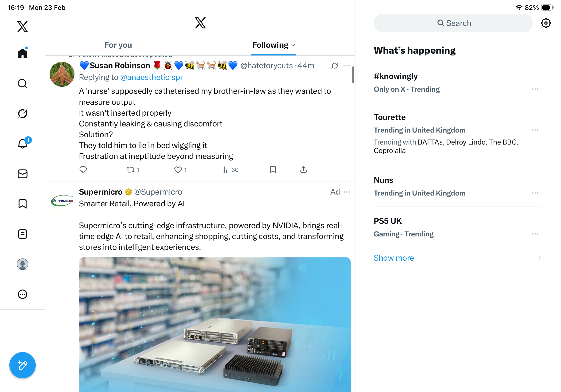Like Susan Robinson's reply

[178, 170]
